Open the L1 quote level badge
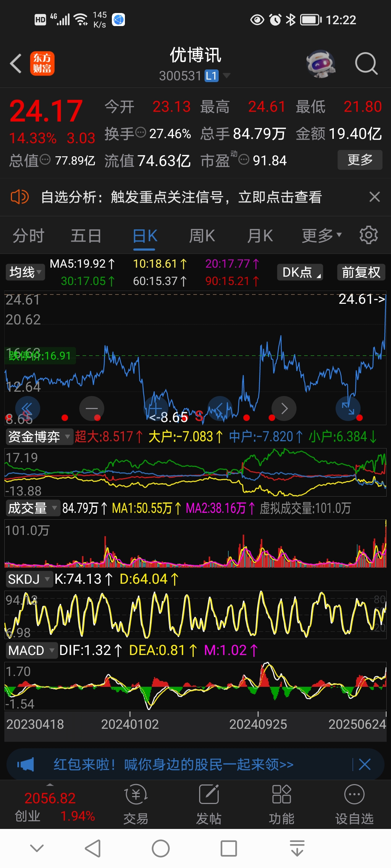 tap(211, 76)
